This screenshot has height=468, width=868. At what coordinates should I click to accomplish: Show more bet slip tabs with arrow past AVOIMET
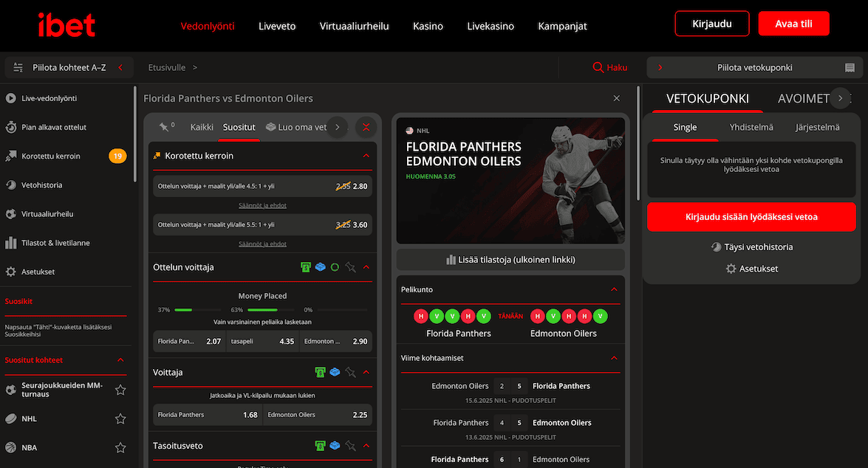click(841, 98)
